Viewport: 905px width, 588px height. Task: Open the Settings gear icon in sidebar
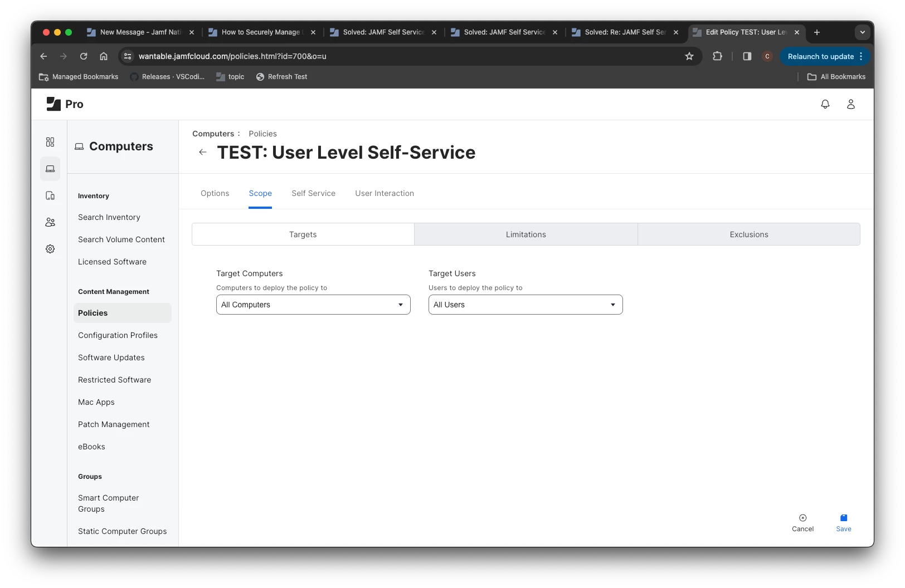pyautogui.click(x=50, y=249)
